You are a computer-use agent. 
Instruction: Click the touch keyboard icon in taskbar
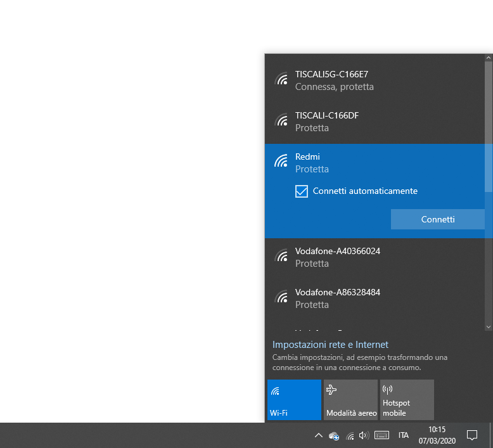tap(381, 435)
